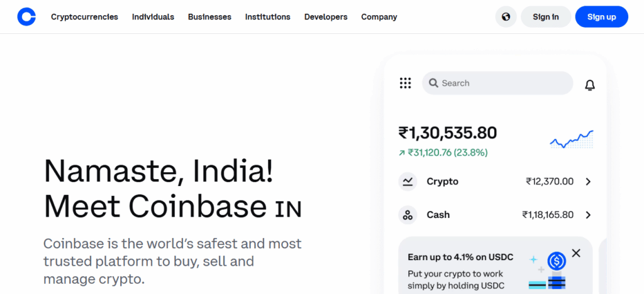
Task: Open the Institutions nav menu
Action: pyautogui.click(x=268, y=17)
